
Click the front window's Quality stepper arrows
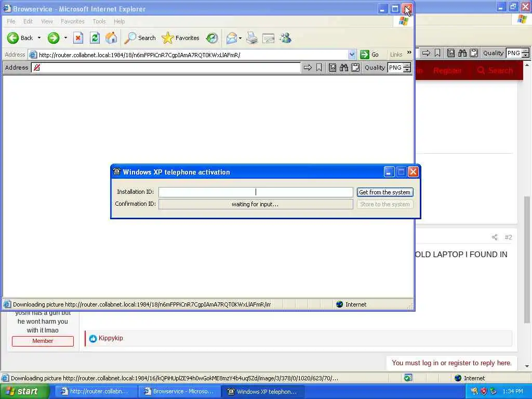pos(407,68)
